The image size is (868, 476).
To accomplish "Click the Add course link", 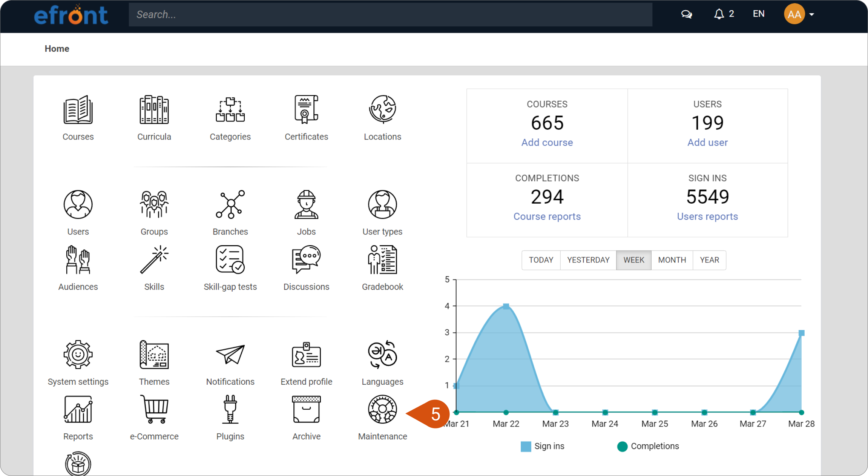I will [547, 143].
